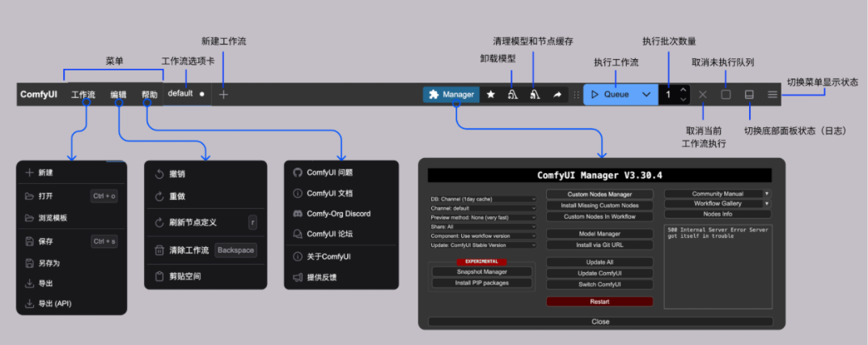868x345 pixels.
Task: Click the GitHub icon for ComfyUI 问题
Action: (x=297, y=172)
